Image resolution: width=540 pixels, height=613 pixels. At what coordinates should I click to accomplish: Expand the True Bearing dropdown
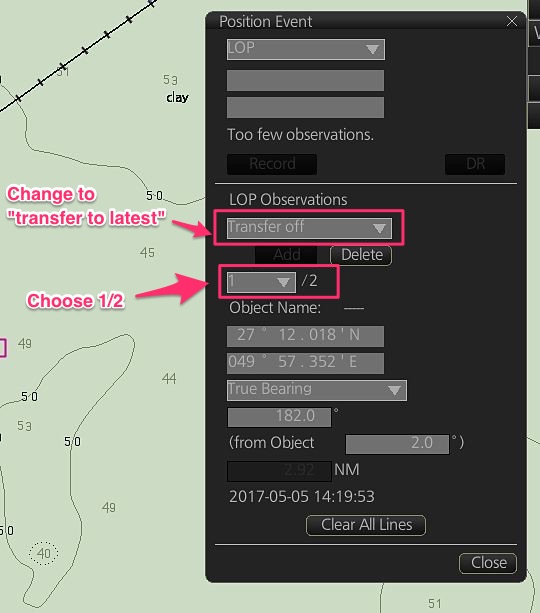tap(316, 390)
